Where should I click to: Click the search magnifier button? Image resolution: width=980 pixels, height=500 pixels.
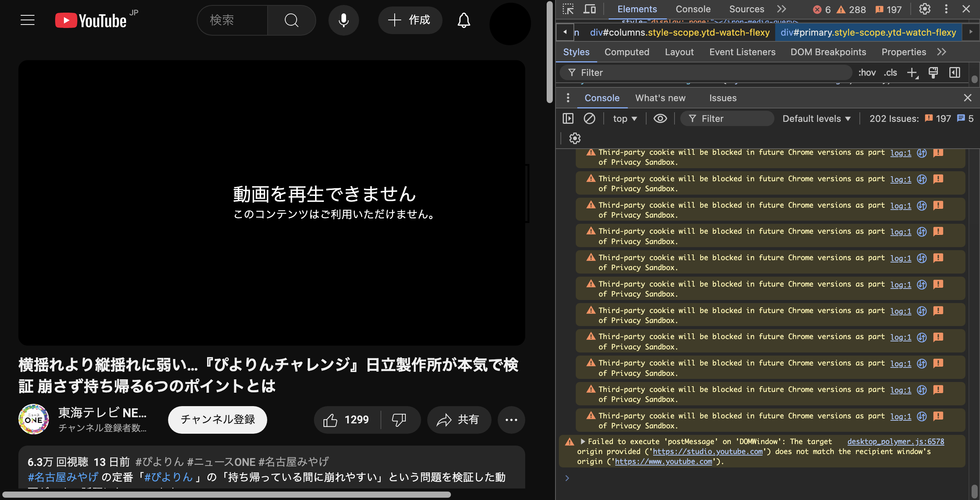coord(291,20)
